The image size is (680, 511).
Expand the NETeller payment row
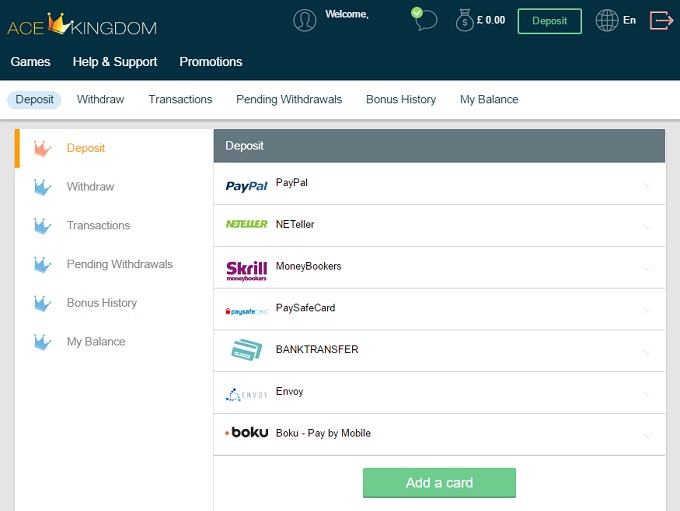click(646, 227)
